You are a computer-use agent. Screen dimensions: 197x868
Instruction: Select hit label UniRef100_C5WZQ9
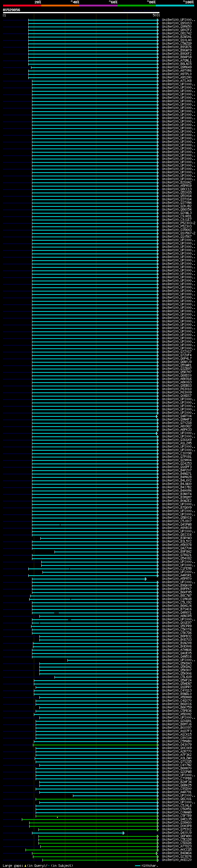point(176,43)
